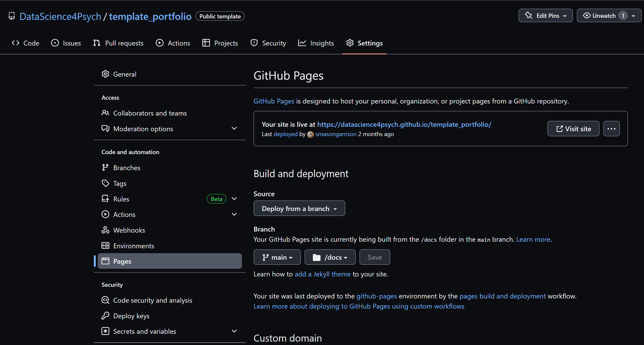The image size is (644, 345).
Task: Click the Rules icon in the sidebar
Action: 105,199
